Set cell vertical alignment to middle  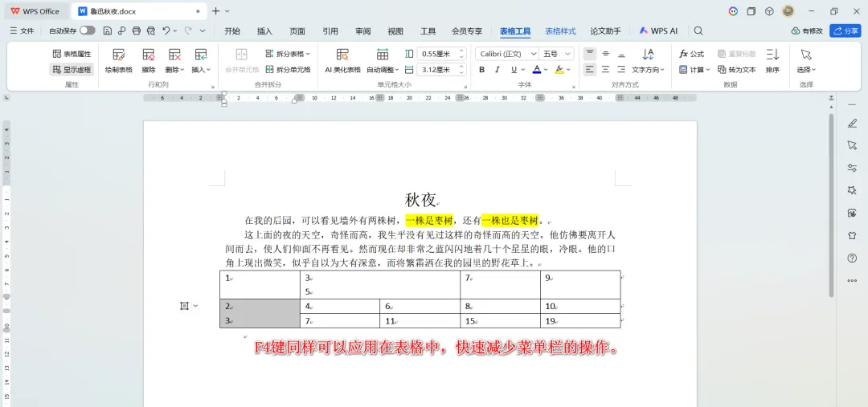tap(606, 54)
